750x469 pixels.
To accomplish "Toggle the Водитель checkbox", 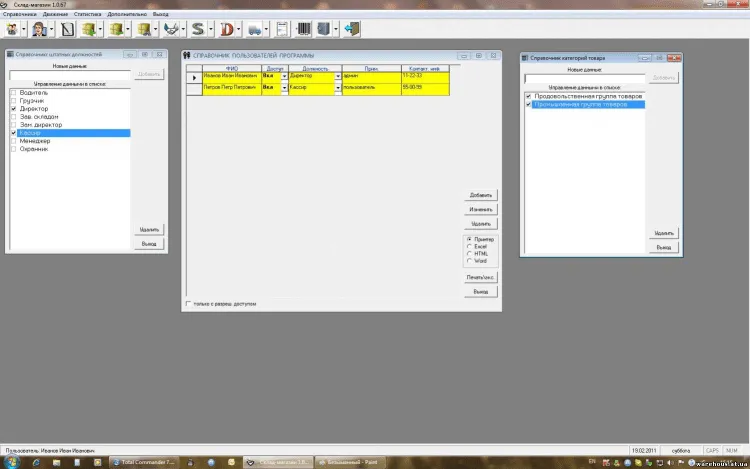I will [x=13, y=93].
